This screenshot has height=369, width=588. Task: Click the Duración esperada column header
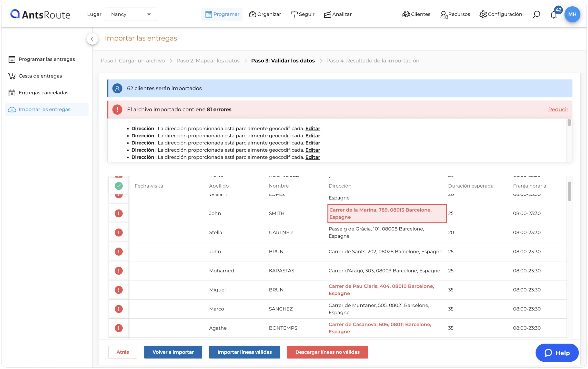pyautogui.click(x=470, y=186)
